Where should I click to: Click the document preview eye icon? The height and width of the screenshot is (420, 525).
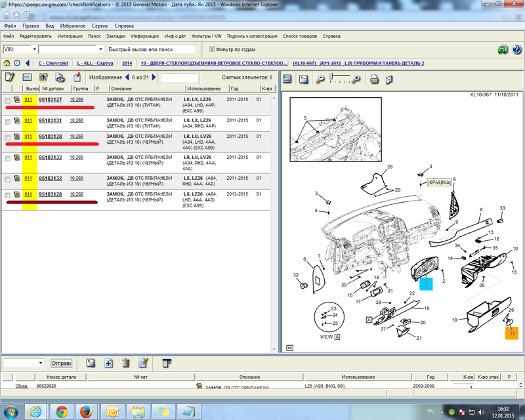60,77
